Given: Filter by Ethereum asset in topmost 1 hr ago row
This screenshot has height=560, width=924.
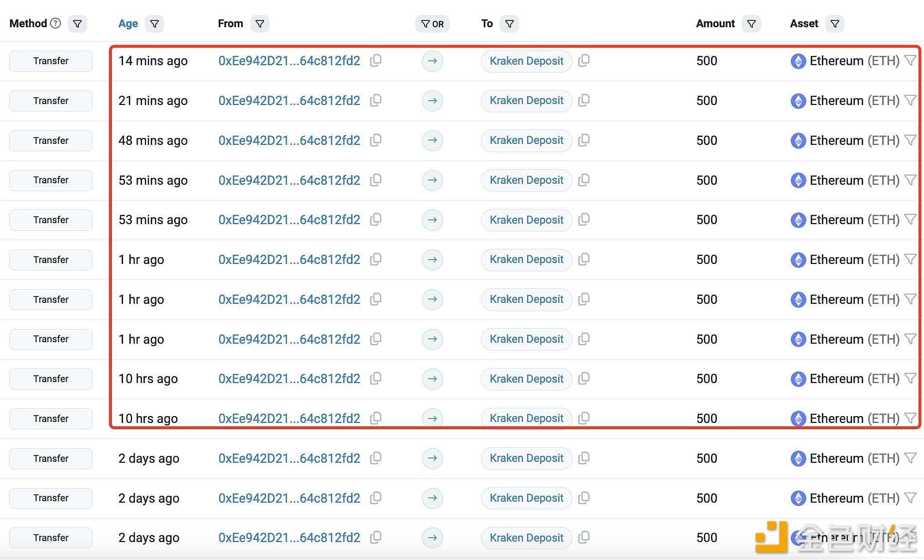Looking at the screenshot, I should click(x=910, y=259).
